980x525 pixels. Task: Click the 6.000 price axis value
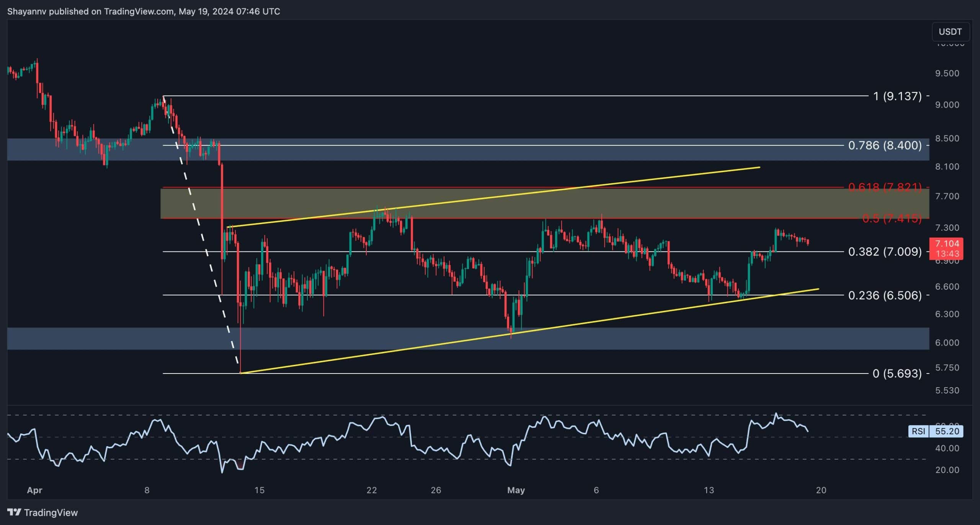[x=947, y=342]
